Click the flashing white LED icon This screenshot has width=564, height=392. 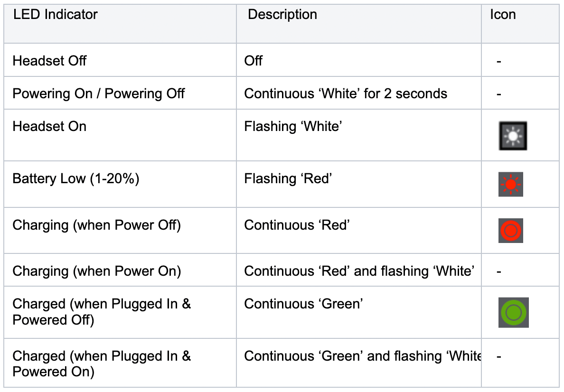point(513,136)
